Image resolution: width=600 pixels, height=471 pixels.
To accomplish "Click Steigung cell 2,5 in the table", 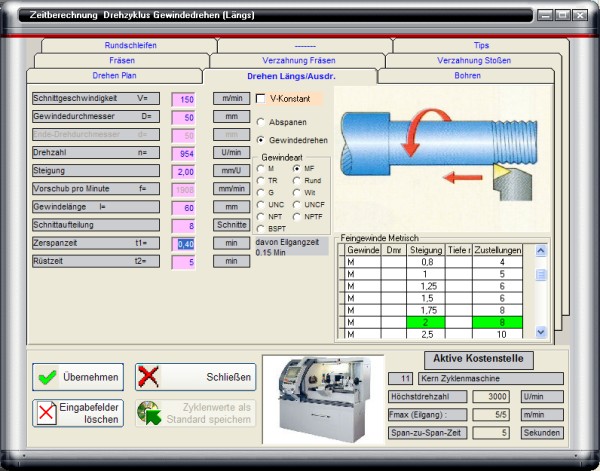I will coord(426,334).
